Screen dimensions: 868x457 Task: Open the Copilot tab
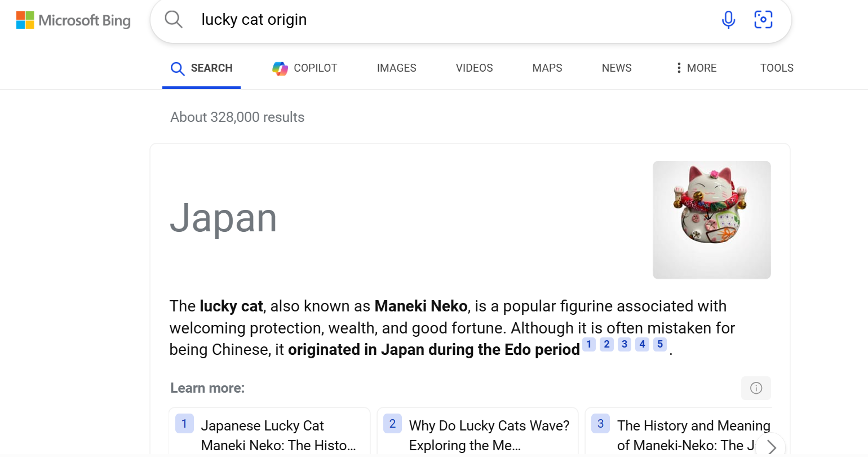(x=304, y=68)
